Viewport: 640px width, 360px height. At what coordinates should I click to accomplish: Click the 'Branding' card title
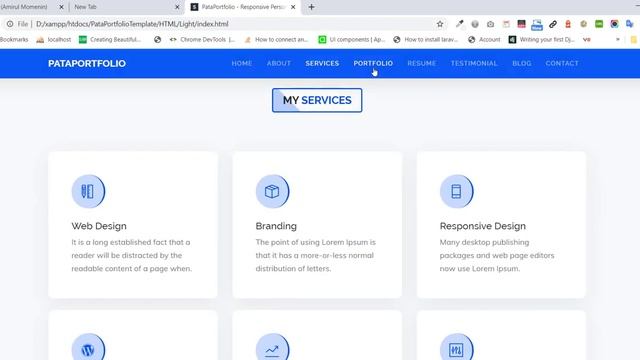pyautogui.click(x=276, y=226)
